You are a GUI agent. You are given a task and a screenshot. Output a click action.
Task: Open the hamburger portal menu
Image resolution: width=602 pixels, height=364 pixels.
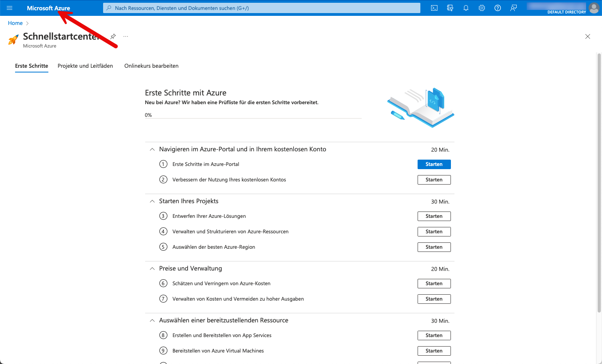click(x=10, y=8)
